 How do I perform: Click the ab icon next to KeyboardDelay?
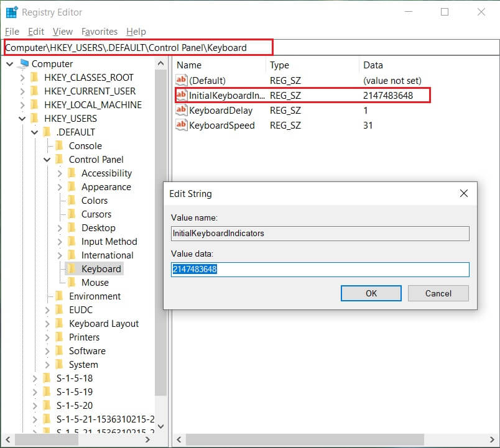pyautogui.click(x=180, y=111)
